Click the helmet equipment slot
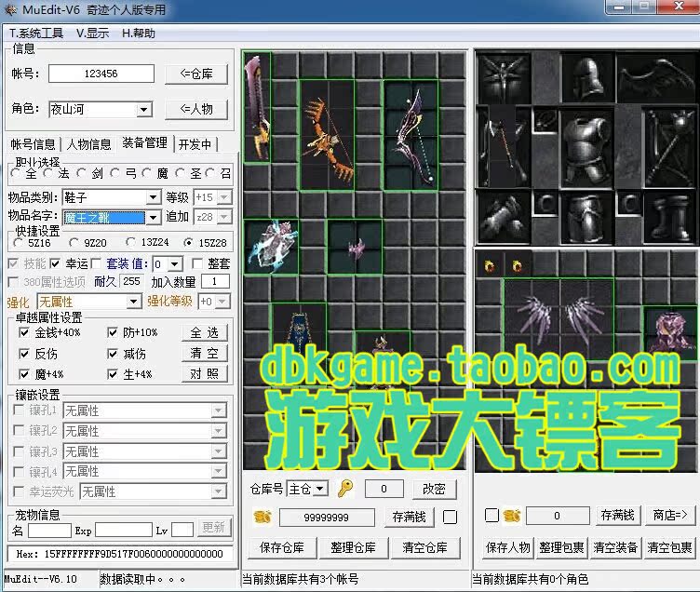This screenshot has height=592, width=700. tap(587, 78)
